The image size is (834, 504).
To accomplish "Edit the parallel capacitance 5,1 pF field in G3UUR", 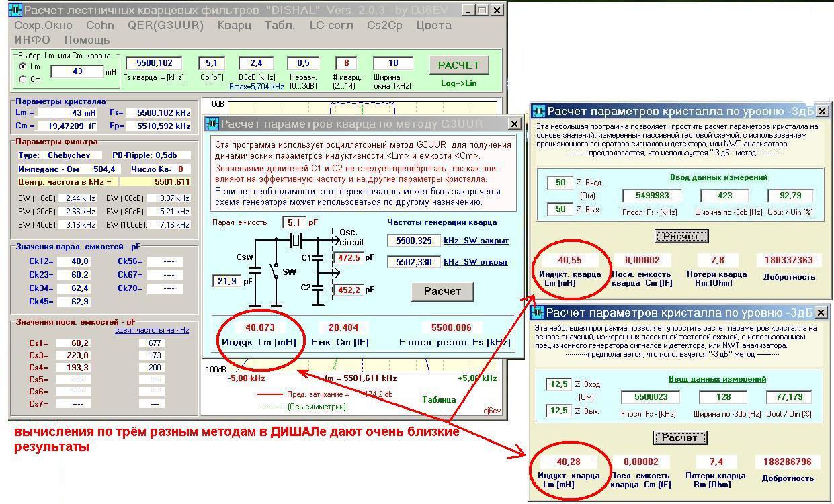I will tap(294, 222).
